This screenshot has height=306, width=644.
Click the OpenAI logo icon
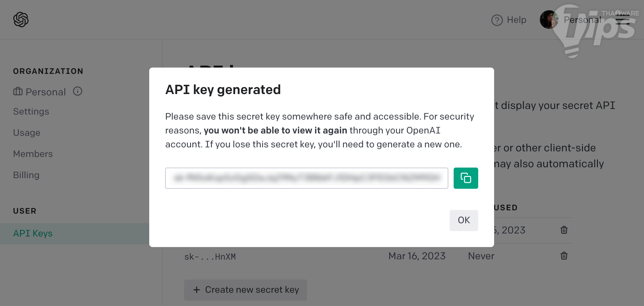pos(21,20)
